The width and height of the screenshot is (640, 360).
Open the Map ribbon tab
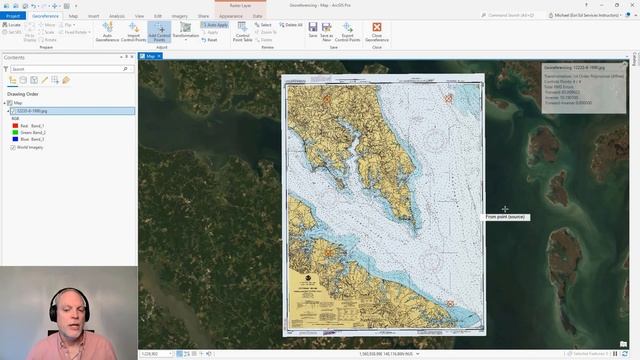(x=73, y=16)
